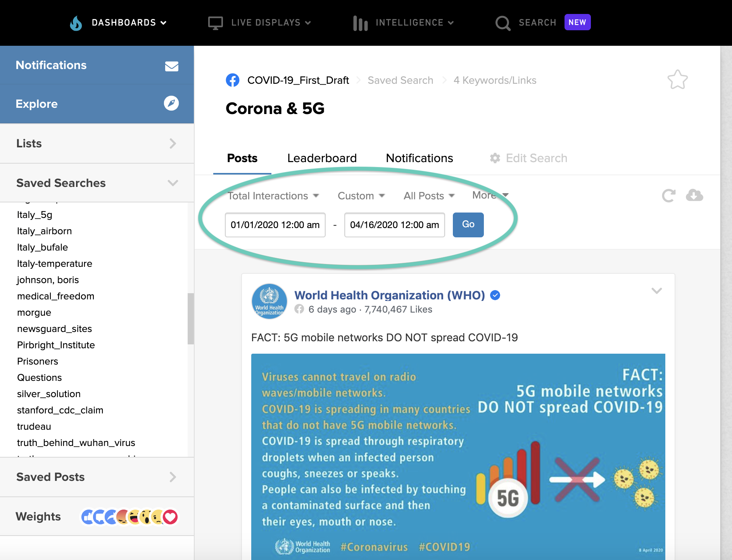732x560 pixels.
Task: Click the WHO verified badge icon
Action: coord(495,295)
